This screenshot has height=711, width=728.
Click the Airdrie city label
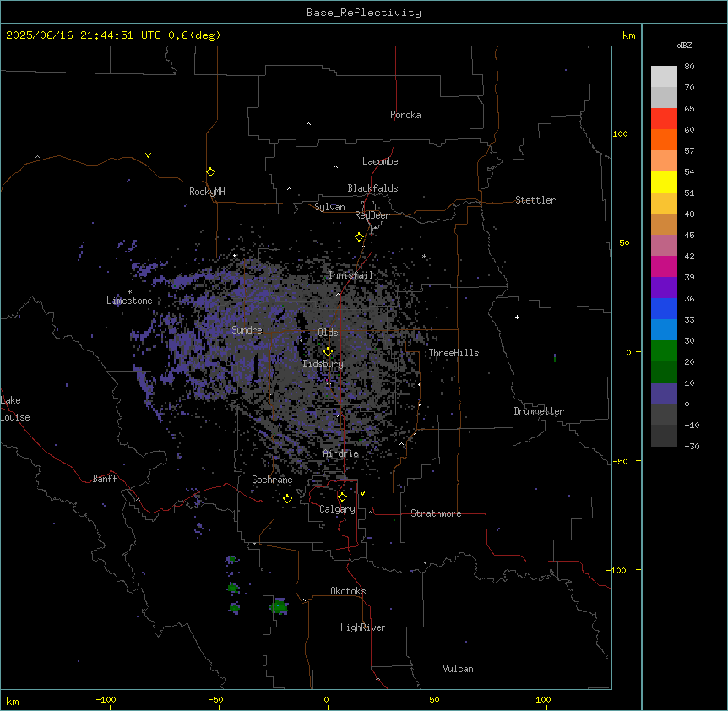341,453
